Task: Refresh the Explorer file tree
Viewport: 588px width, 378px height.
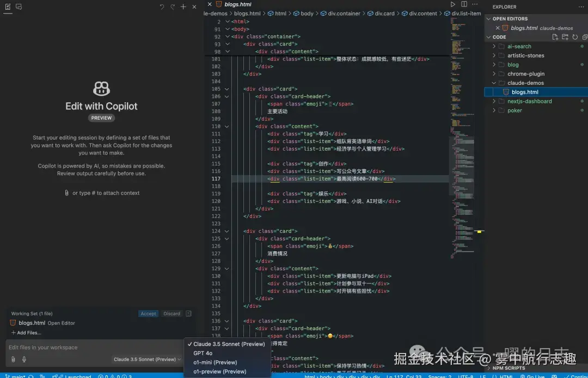Action: click(x=575, y=37)
